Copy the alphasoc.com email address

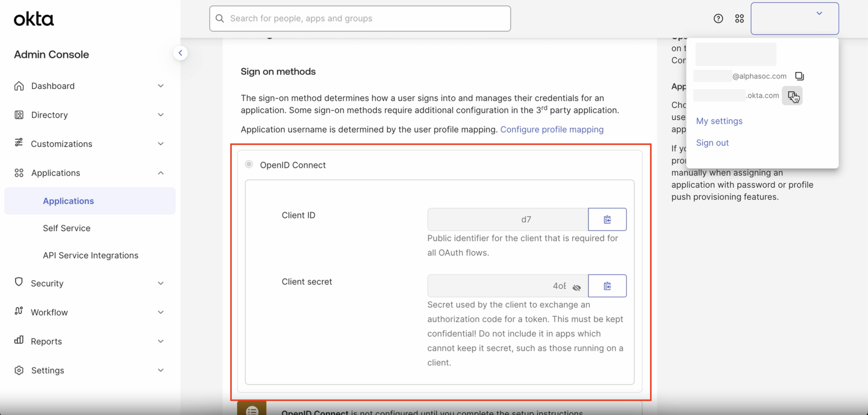(x=799, y=76)
